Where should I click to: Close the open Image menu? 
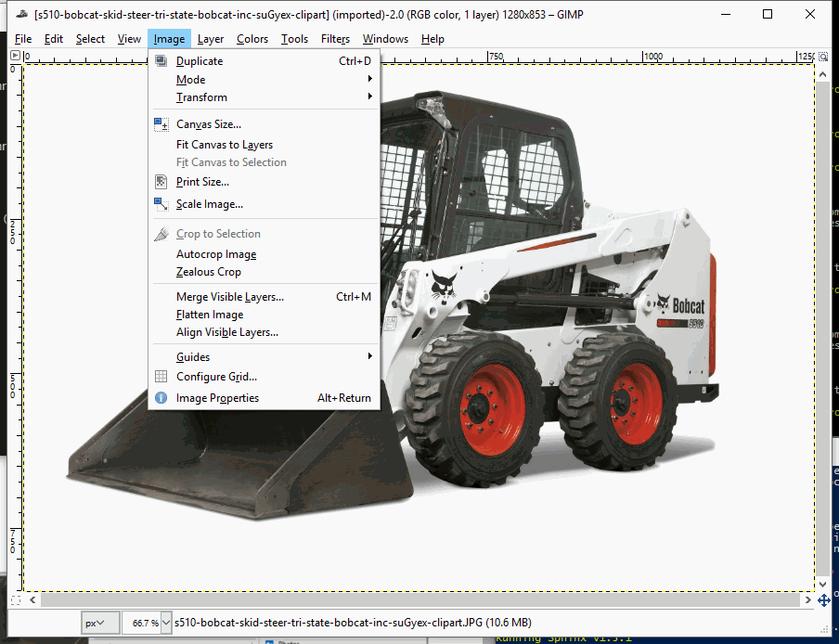tap(169, 39)
